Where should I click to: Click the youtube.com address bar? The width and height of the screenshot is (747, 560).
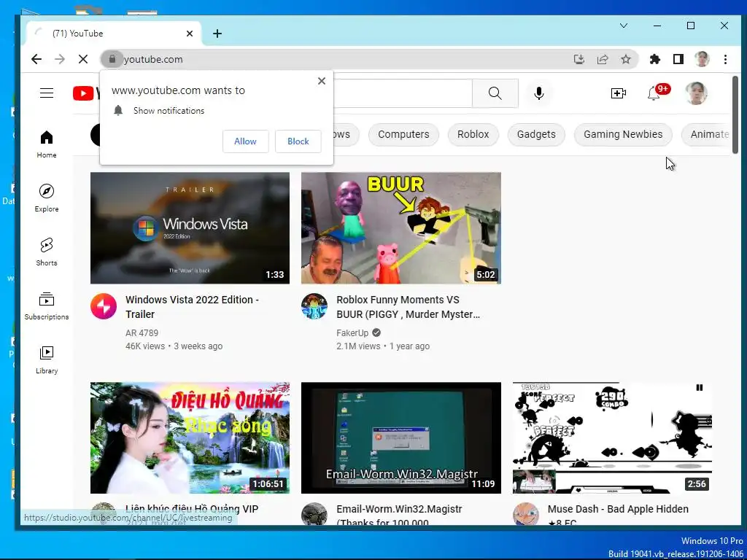(333, 59)
